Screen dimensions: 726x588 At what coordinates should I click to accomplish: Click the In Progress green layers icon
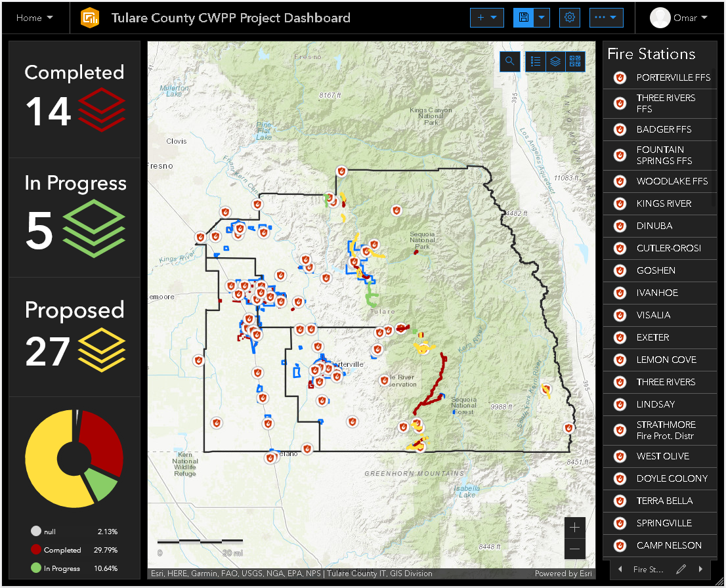(93, 228)
